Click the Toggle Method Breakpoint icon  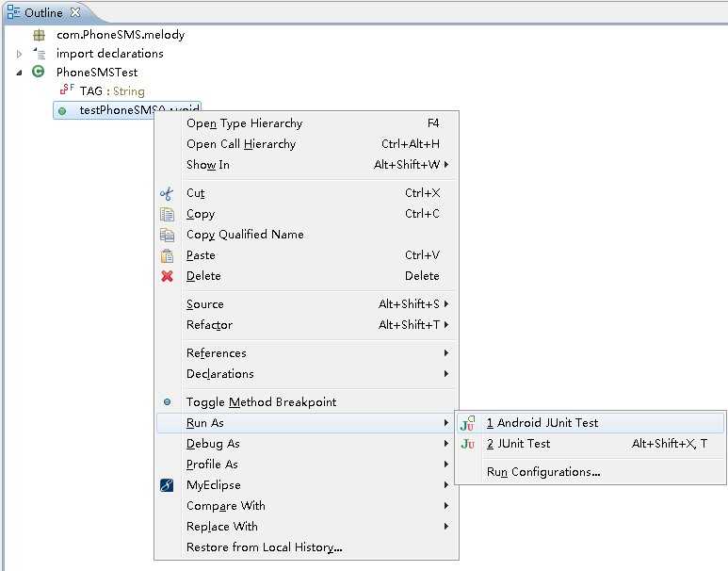(x=167, y=402)
